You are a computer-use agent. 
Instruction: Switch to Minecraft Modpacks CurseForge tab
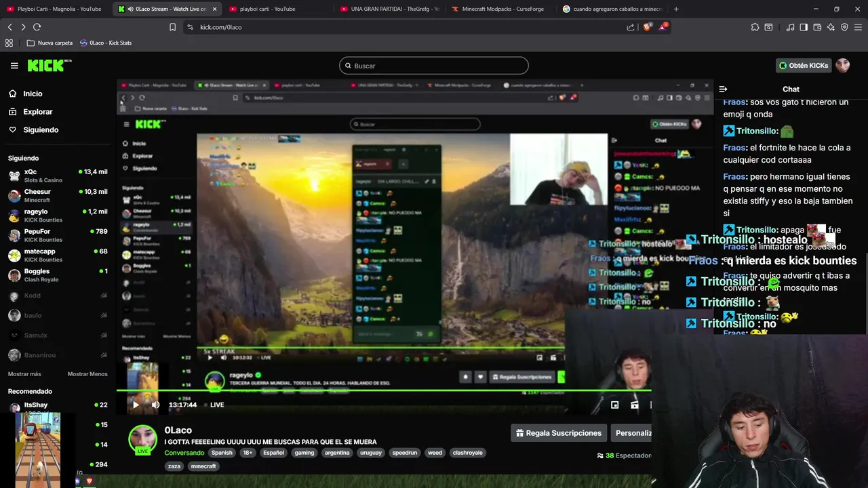(x=500, y=9)
